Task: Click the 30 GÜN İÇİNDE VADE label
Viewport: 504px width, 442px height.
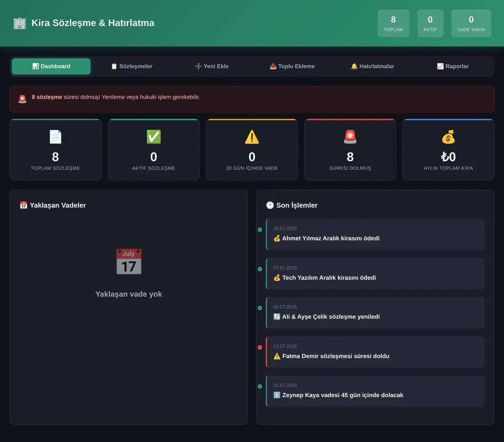Action: 252,168
